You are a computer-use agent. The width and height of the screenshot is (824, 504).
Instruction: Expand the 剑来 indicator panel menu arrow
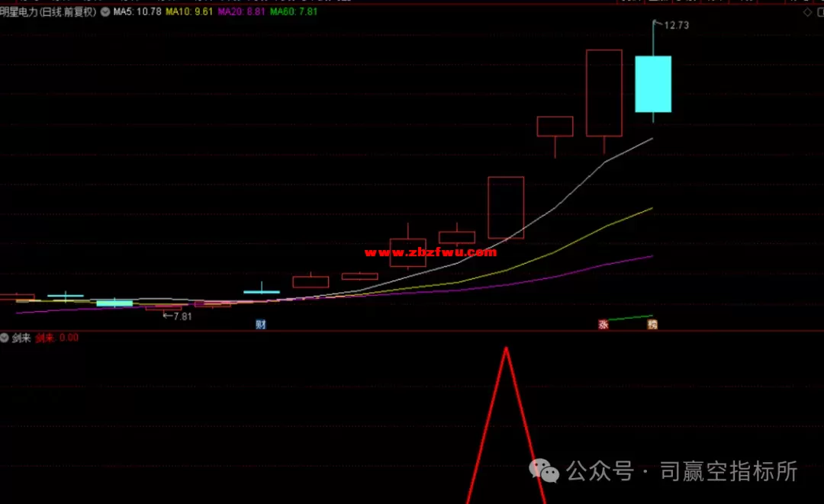(x=5, y=338)
